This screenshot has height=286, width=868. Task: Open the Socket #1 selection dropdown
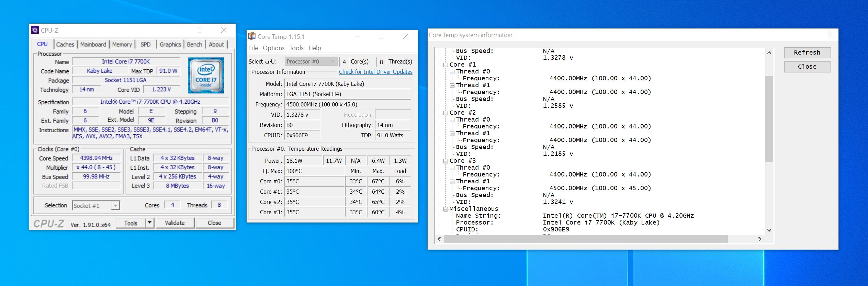tap(96, 206)
